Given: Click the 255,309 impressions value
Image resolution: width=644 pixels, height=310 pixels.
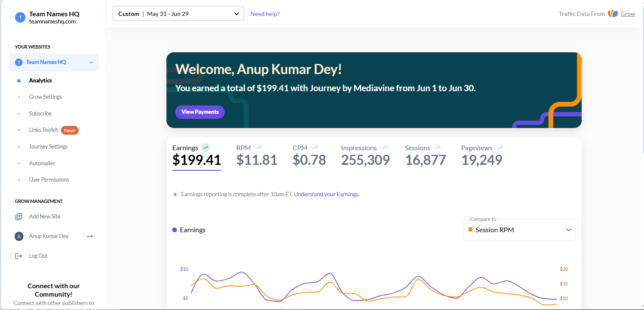Looking at the screenshot, I should [x=365, y=160].
